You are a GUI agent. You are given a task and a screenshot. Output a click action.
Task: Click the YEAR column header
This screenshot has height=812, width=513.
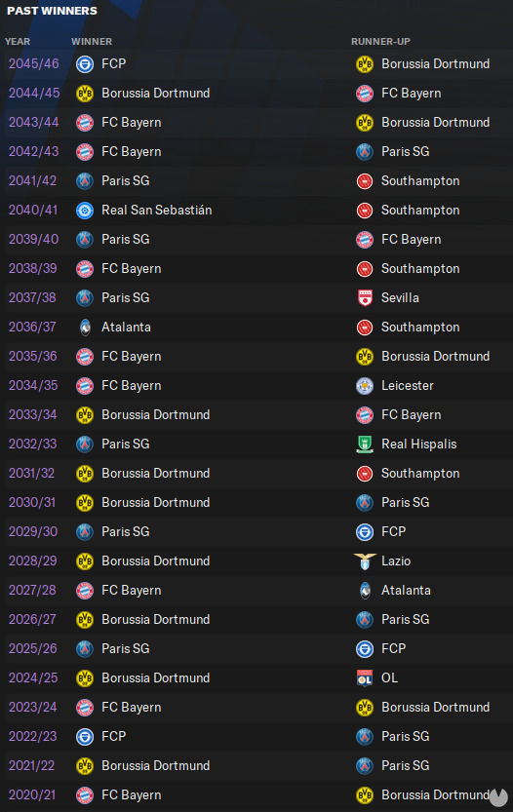[x=18, y=41]
